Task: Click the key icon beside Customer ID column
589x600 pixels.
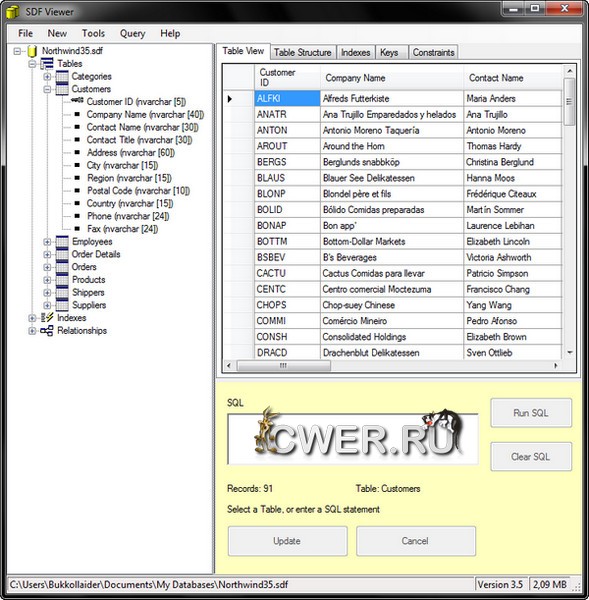Action: 77,101
